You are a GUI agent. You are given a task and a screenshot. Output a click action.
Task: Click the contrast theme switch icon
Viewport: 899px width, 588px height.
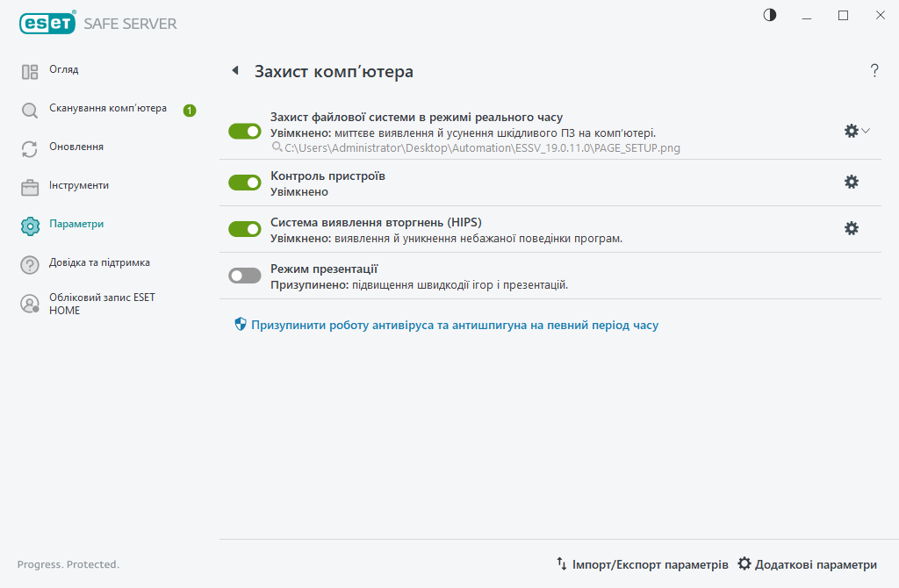tap(770, 15)
